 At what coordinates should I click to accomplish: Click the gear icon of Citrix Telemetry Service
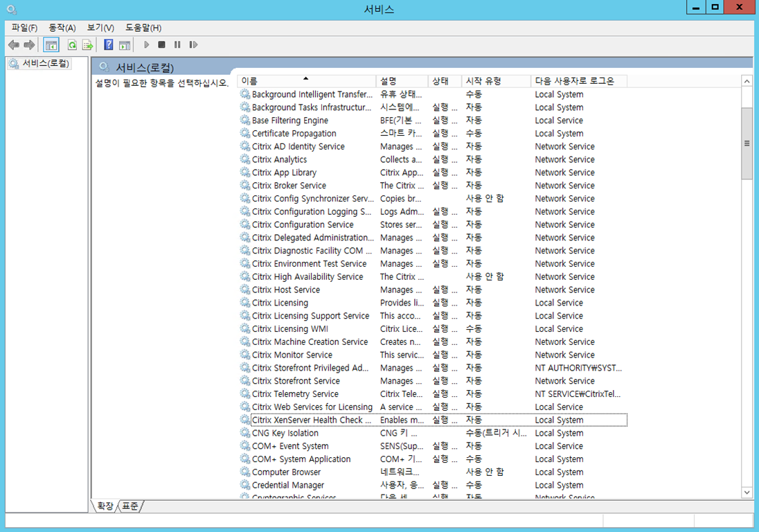click(245, 394)
